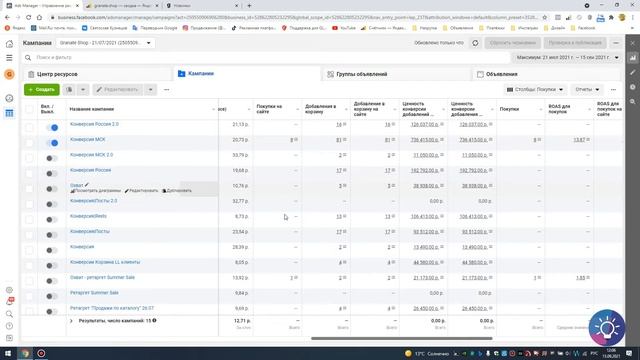Click the Редактировать button
Image resolution: width=640 pixels, height=360 pixels.
(x=118, y=89)
